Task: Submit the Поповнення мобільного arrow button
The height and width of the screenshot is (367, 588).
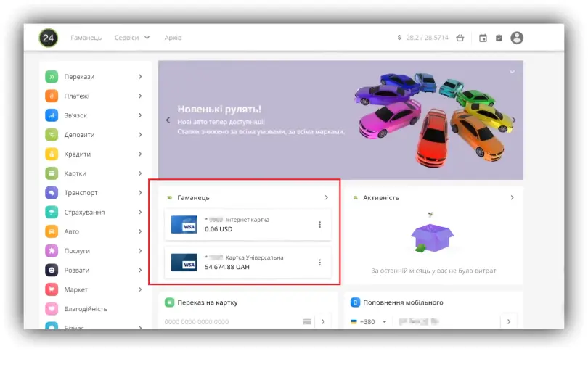Action: (x=509, y=322)
